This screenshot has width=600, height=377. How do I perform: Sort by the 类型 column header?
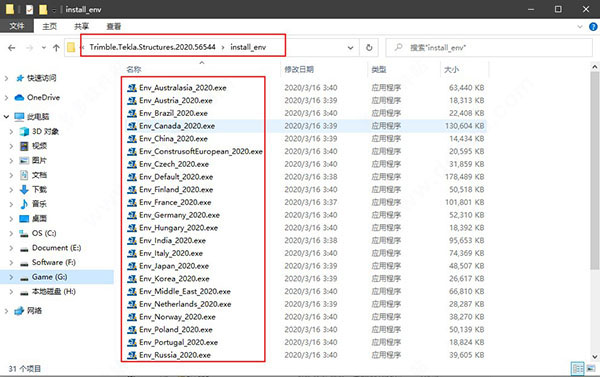379,69
